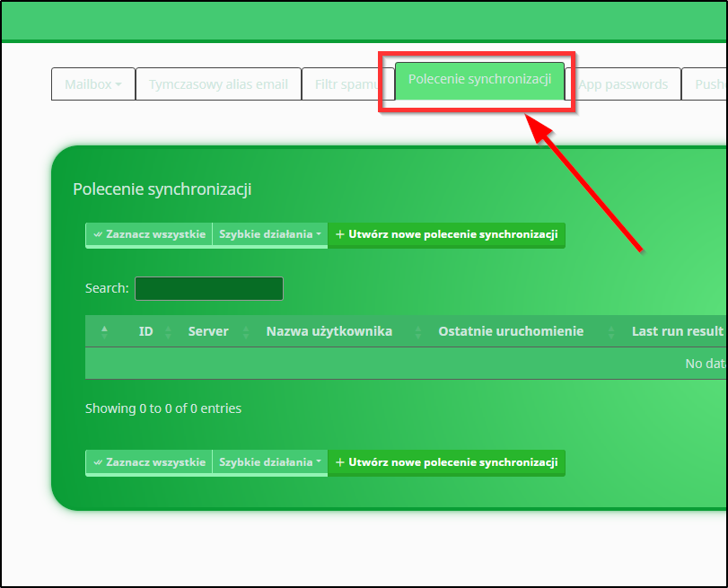Toggle the bottom Zaznacz wszystkie button
This screenshot has height=588, width=728.
pos(149,462)
